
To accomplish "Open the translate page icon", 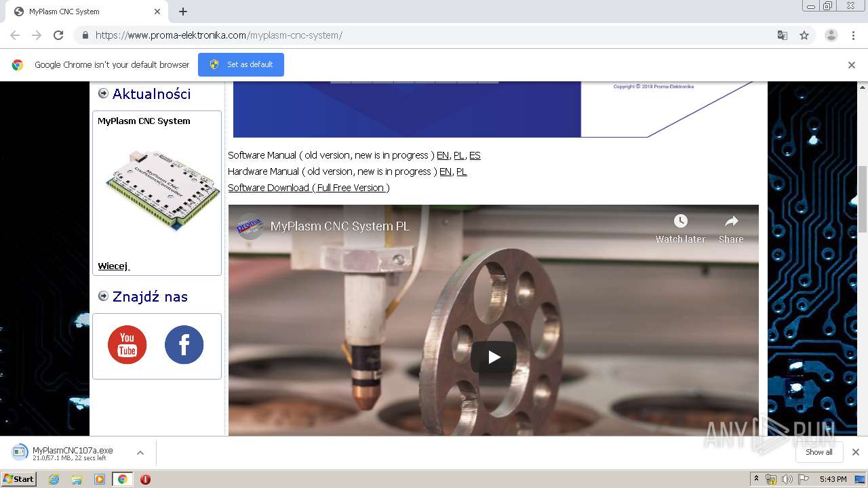I will tap(783, 35).
